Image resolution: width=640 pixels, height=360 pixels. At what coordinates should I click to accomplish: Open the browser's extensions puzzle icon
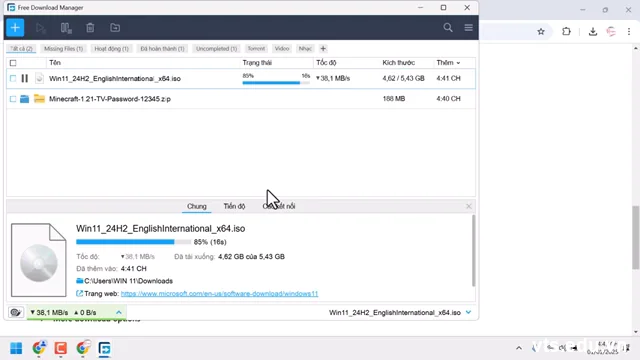[x=566, y=31]
